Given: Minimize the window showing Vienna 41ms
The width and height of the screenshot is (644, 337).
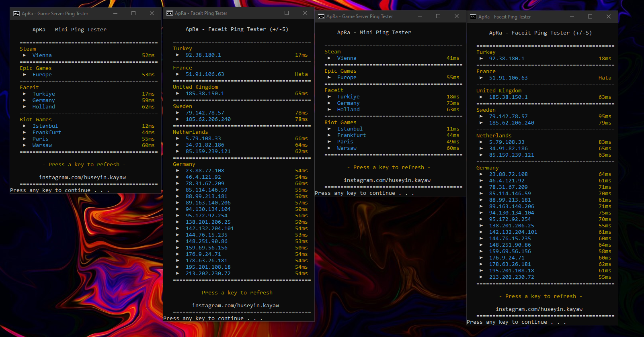Looking at the screenshot, I should tap(420, 16).
